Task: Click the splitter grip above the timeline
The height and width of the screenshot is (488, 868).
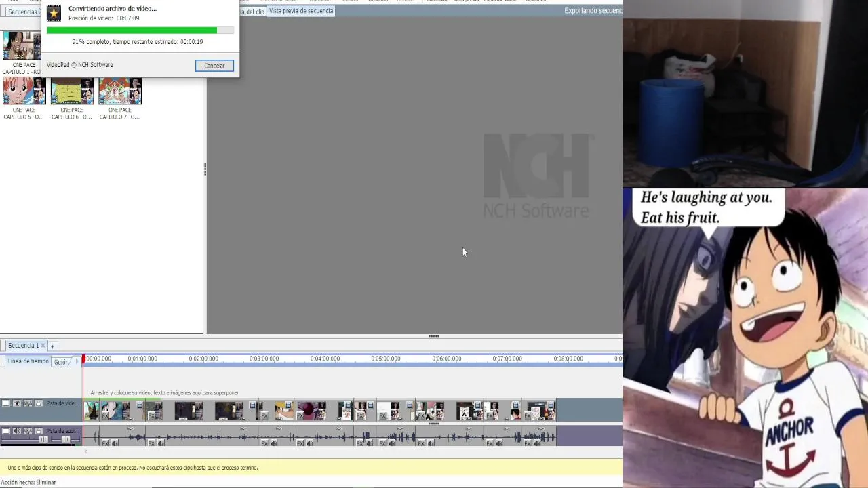Action: point(434,336)
